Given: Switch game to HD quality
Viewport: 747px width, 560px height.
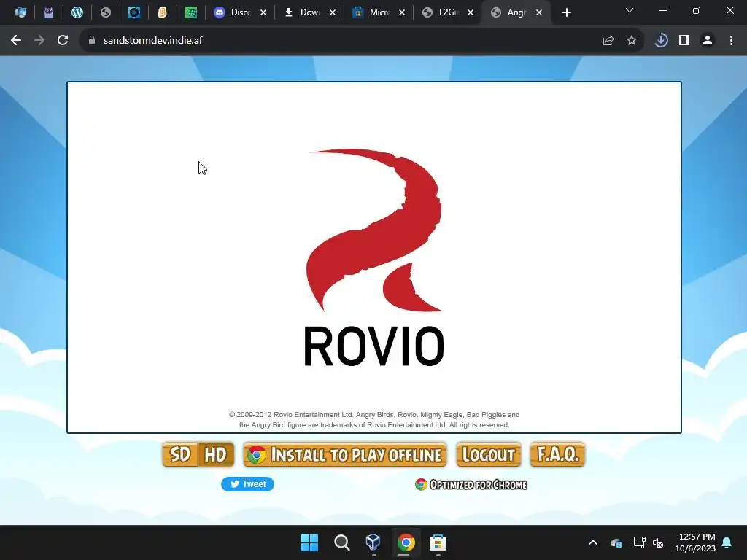Looking at the screenshot, I should 216,454.
